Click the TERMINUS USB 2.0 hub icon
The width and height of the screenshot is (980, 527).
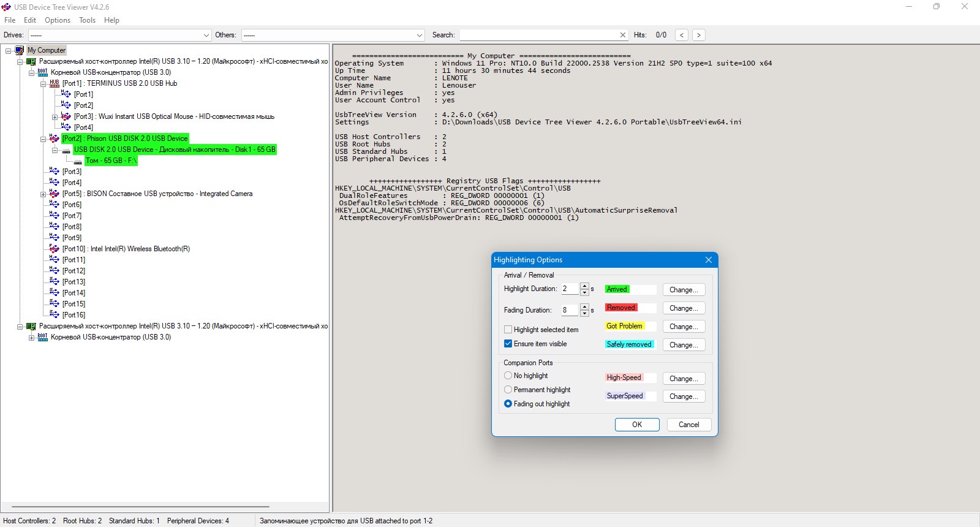tap(55, 83)
